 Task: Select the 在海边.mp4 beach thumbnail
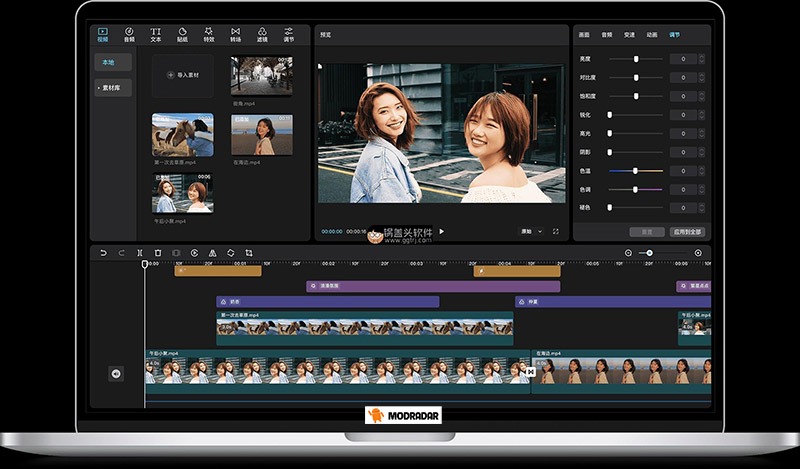pyautogui.click(x=262, y=135)
